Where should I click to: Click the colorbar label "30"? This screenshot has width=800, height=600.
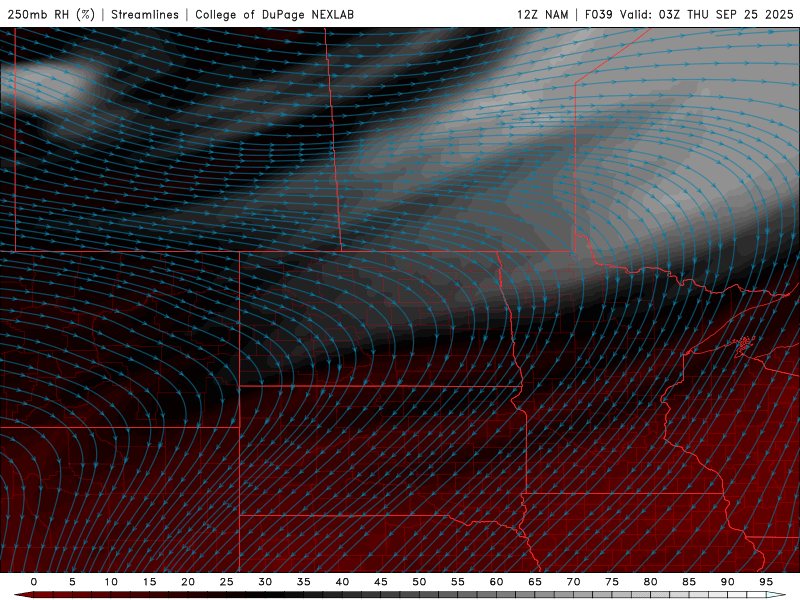tap(265, 582)
